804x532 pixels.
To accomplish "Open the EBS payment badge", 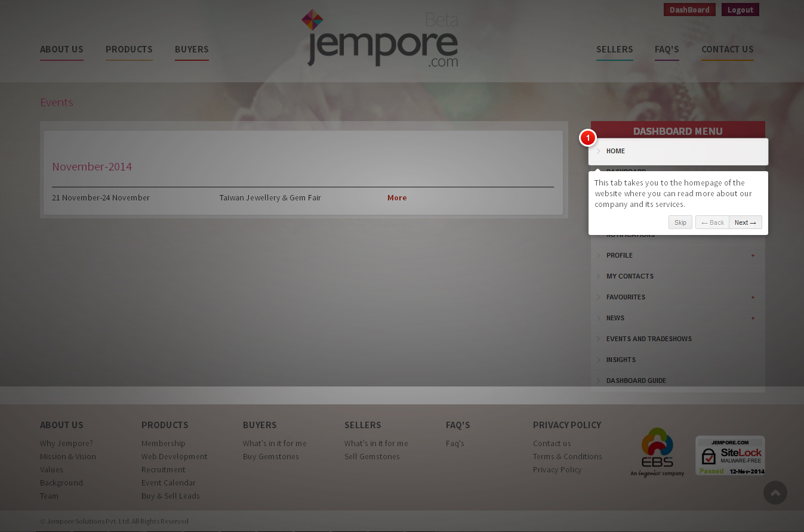I will (657, 452).
